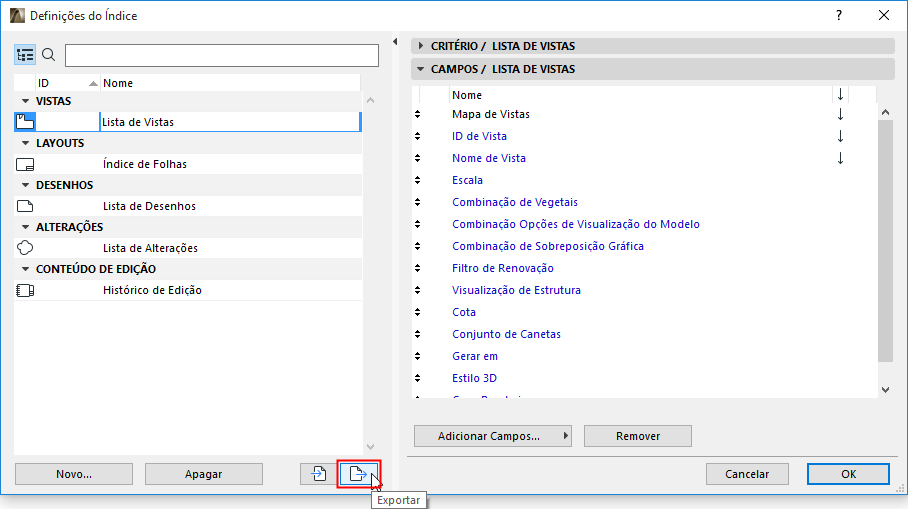Toggle the tree view icon beside search
908x509 pixels.
pyautogui.click(x=25, y=55)
